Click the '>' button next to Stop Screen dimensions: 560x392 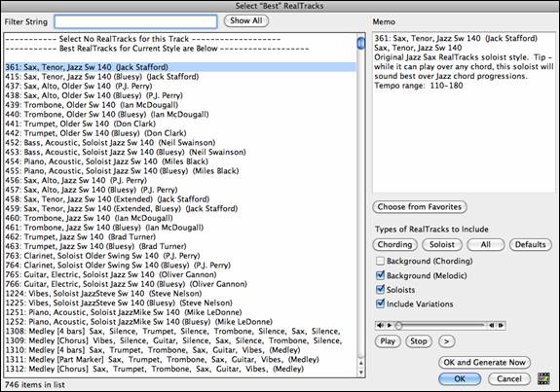[446, 341]
